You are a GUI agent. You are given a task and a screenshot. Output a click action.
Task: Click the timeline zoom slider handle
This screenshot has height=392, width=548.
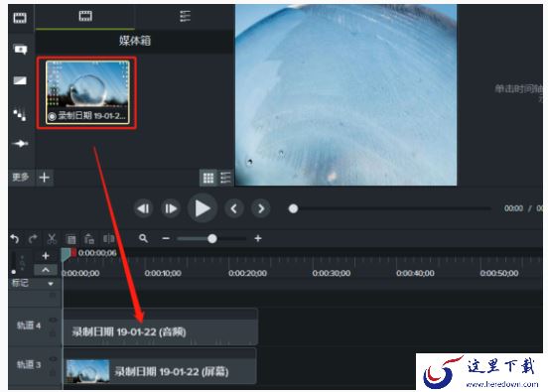pyautogui.click(x=212, y=238)
